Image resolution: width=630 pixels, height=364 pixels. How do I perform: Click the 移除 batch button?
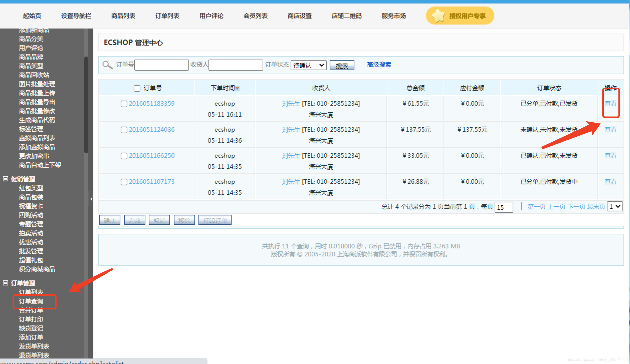click(184, 220)
